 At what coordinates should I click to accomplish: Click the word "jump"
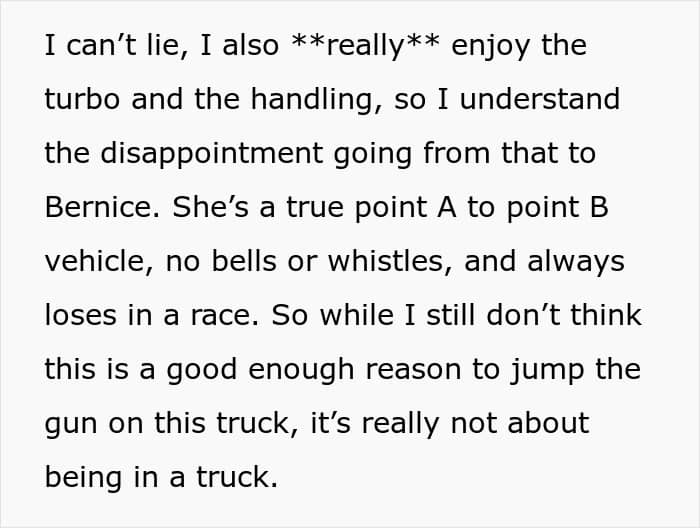pyautogui.click(x=547, y=371)
